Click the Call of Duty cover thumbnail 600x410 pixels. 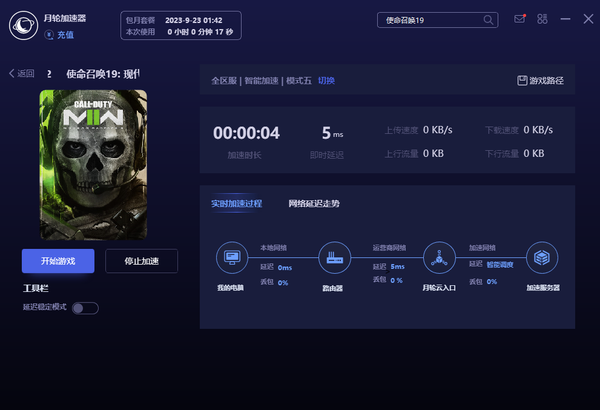(x=93, y=163)
